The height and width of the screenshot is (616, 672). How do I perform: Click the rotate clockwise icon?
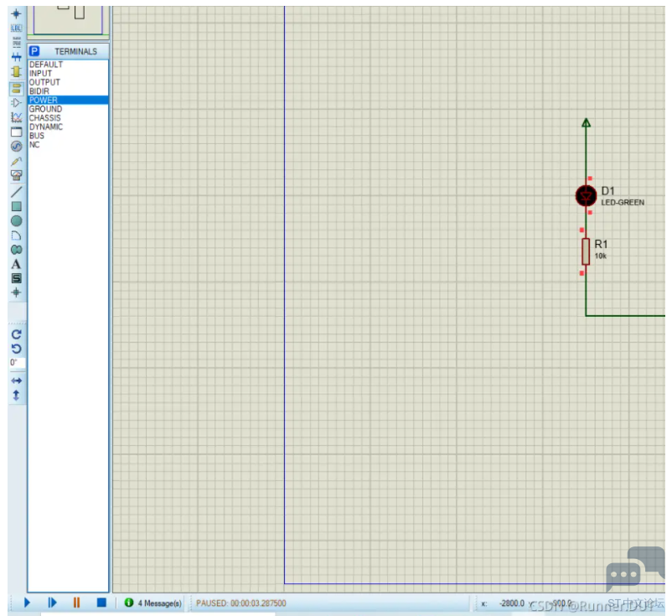tap(16, 334)
